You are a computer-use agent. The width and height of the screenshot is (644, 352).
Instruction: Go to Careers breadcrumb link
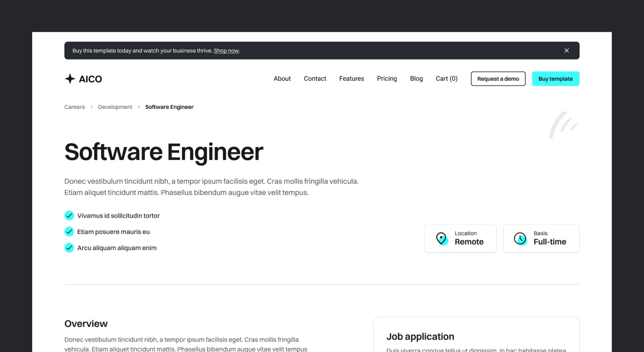click(74, 107)
